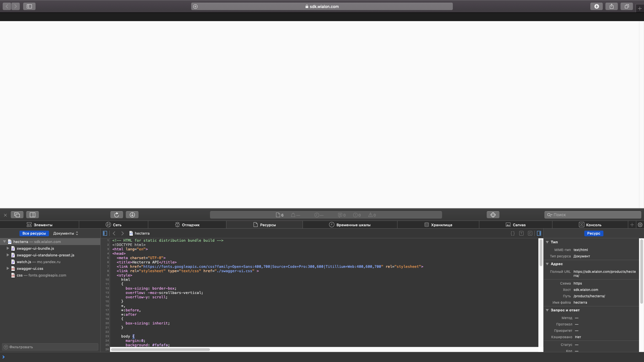The width and height of the screenshot is (644, 362).
Task: Switch to the Консоль tab
Action: click(590, 225)
